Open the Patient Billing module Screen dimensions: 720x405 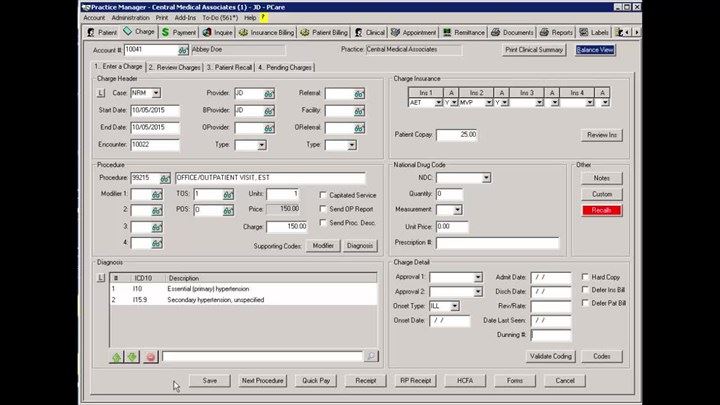click(324, 32)
